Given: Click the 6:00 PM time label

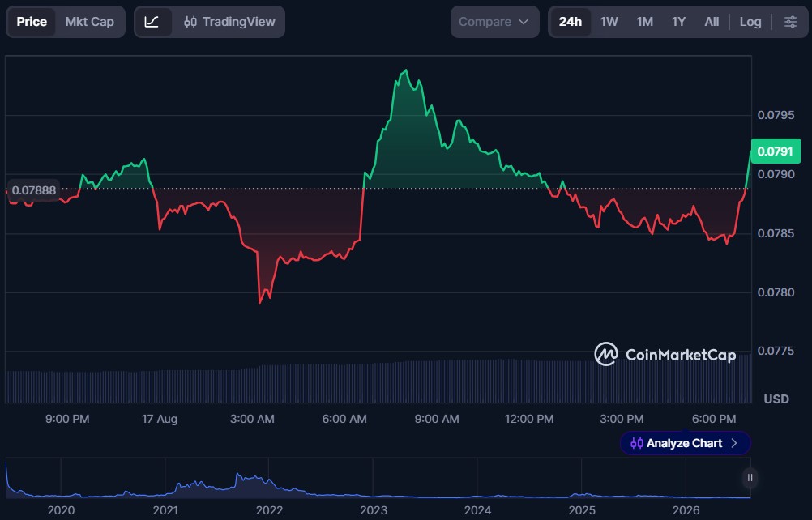Looking at the screenshot, I should [x=714, y=419].
